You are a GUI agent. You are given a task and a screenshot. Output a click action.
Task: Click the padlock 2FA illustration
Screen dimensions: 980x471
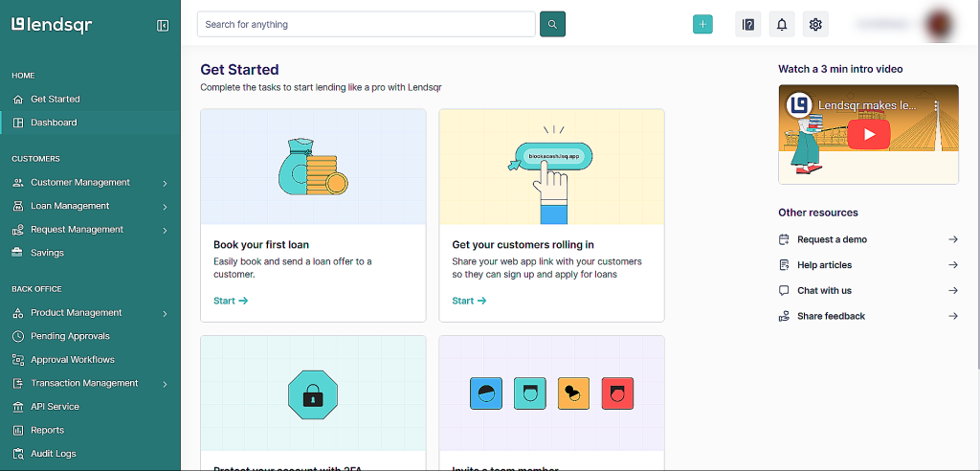[313, 394]
